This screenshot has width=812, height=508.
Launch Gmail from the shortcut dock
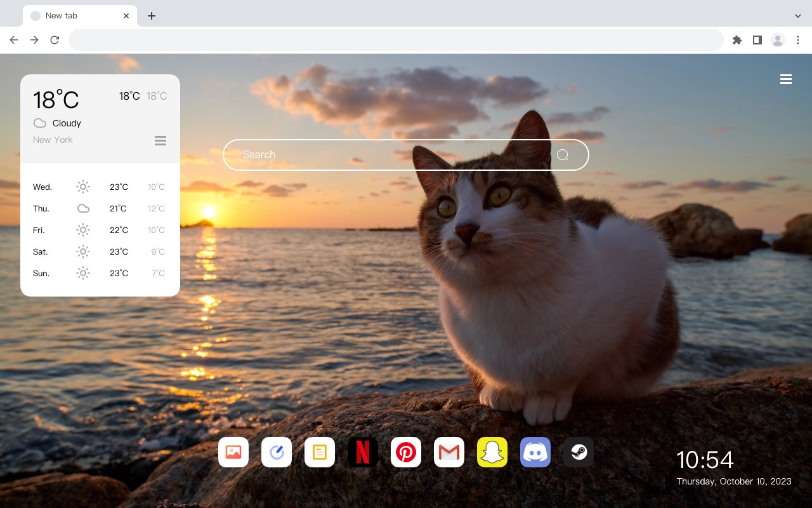449,452
